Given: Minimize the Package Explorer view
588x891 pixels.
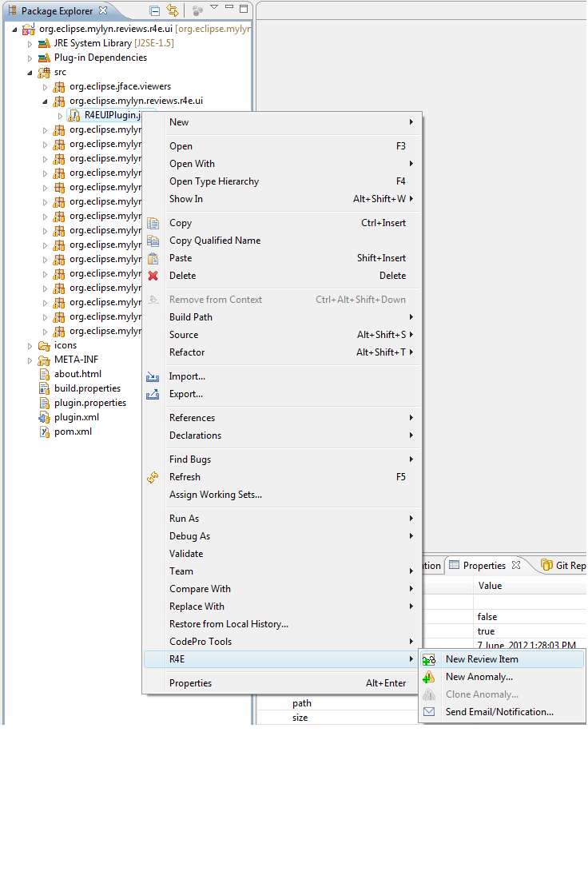Looking at the screenshot, I should point(229,7).
